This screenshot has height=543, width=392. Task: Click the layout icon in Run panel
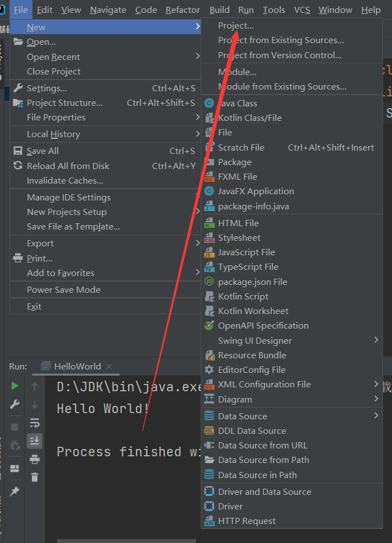point(15,469)
